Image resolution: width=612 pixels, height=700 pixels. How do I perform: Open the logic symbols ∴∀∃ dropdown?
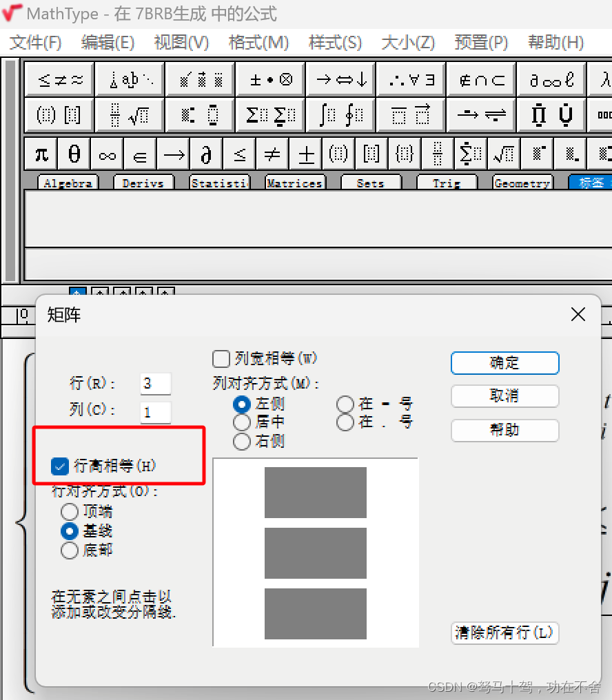click(x=411, y=79)
